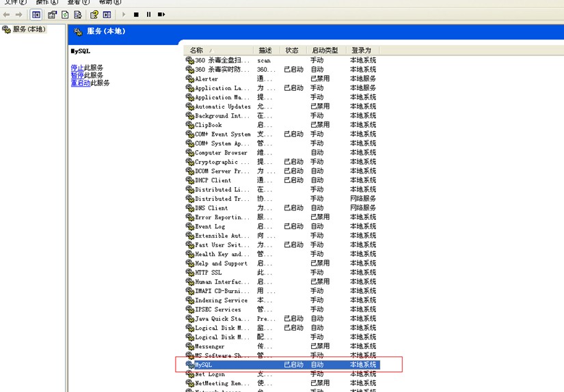
Task: Select the Help and Support service name
Action: [221, 263]
